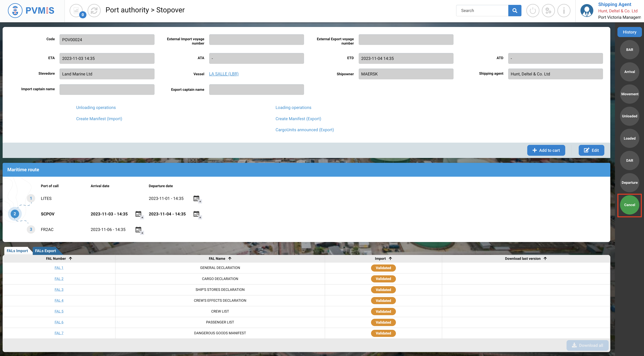Sort by FAL Name column arrow

tap(230, 258)
